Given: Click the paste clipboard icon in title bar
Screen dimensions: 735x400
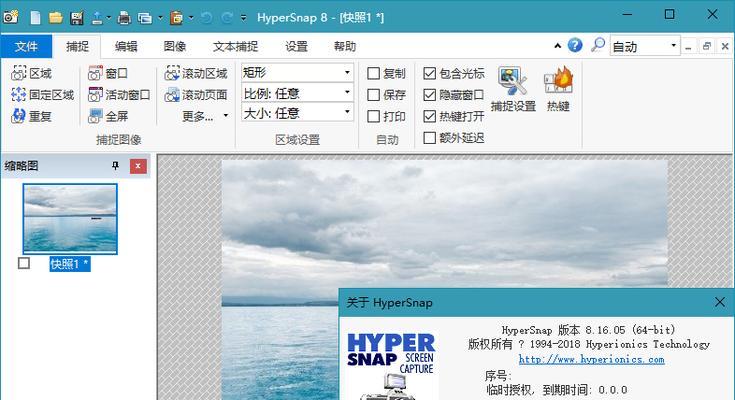Looking at the screenshot, I should tap(177, 18).
